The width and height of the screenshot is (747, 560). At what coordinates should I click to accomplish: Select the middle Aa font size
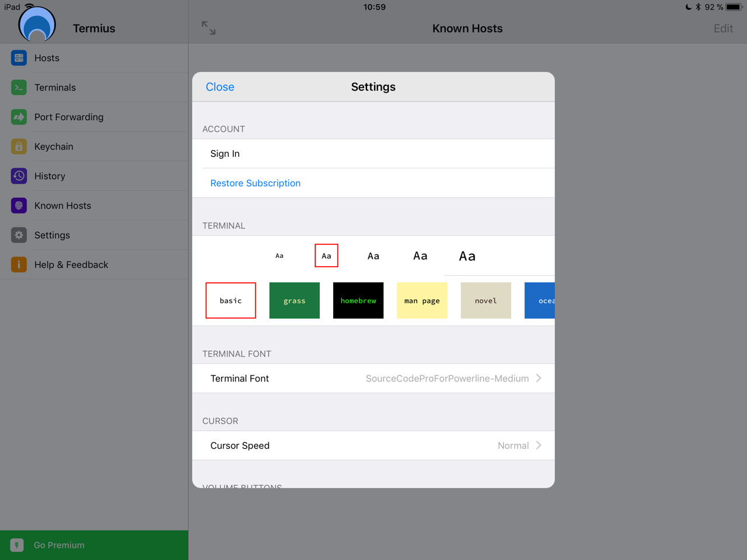(373, 256)
